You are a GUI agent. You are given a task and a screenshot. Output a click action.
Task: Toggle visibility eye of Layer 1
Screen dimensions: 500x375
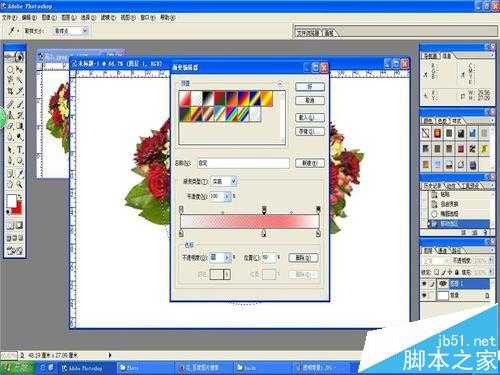[424, 284]
